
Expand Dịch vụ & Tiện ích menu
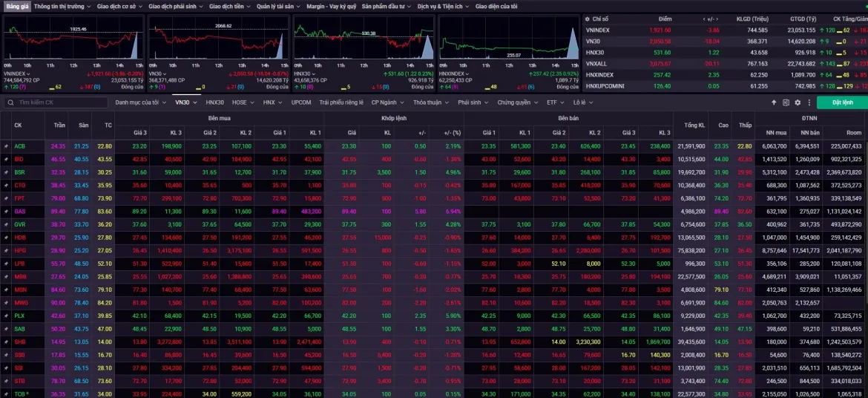pos(444,7)
